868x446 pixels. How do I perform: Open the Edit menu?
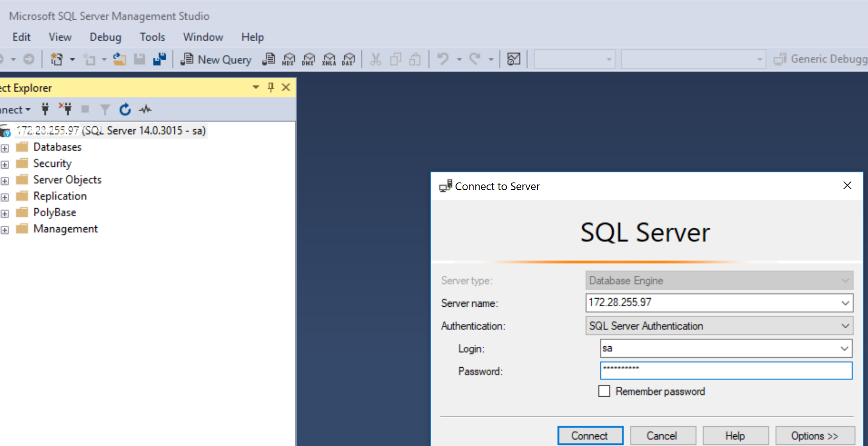point(21,37)
